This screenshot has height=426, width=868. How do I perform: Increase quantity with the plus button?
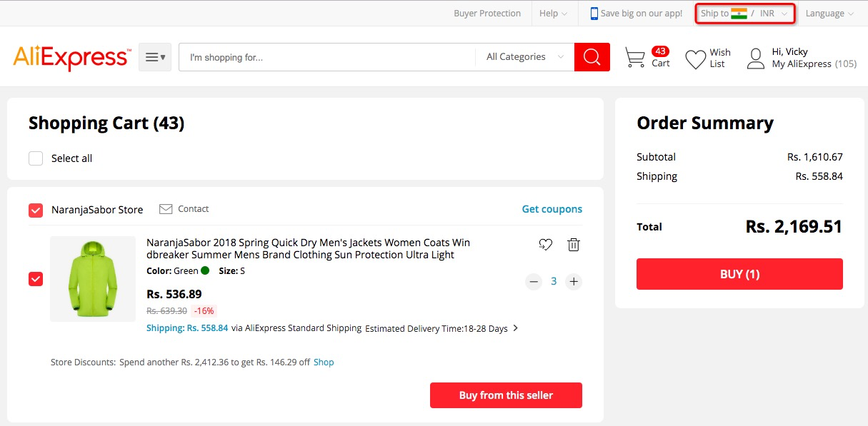574,281
